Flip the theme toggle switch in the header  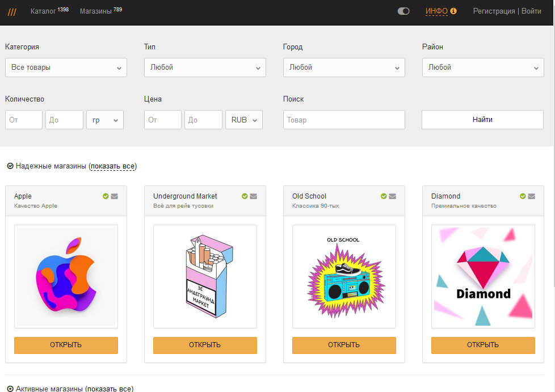coord(403,10)
